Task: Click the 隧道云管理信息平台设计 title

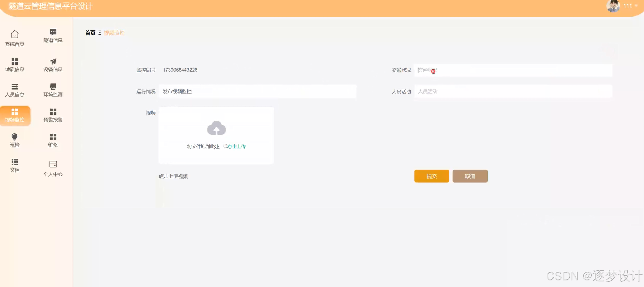Action: (51, 6)
